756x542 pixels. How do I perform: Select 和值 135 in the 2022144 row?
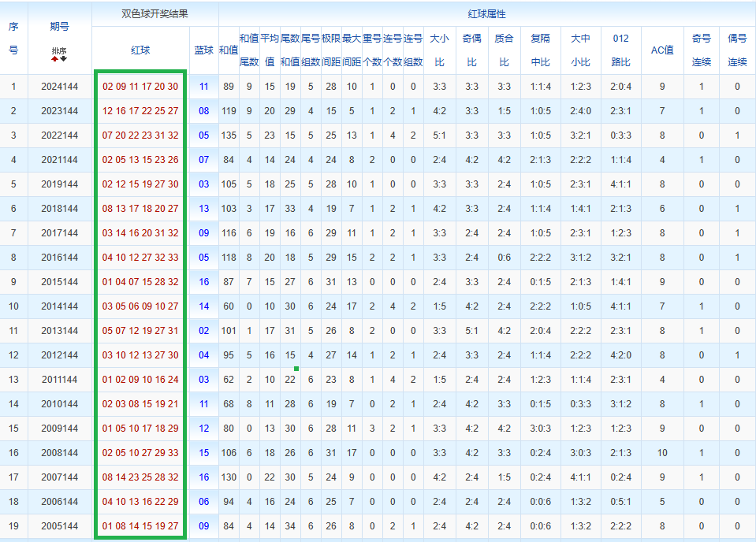coord(229,135)
